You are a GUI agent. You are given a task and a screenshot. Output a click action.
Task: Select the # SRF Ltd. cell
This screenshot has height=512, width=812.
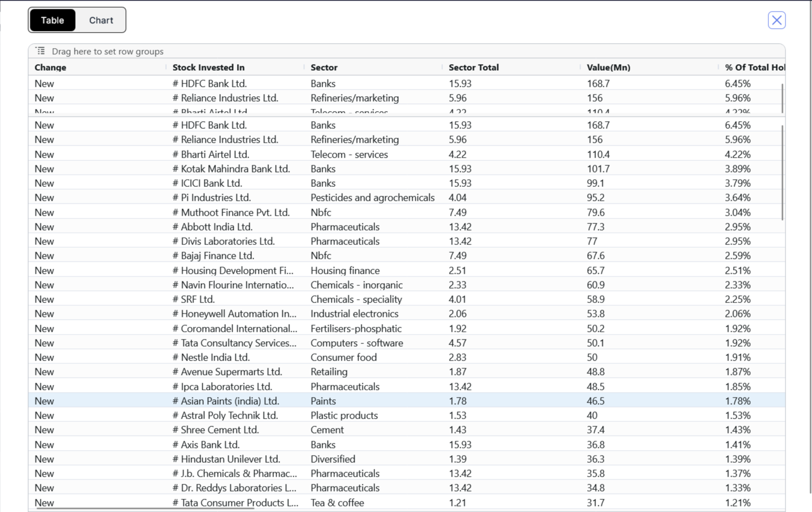(235, 299)
